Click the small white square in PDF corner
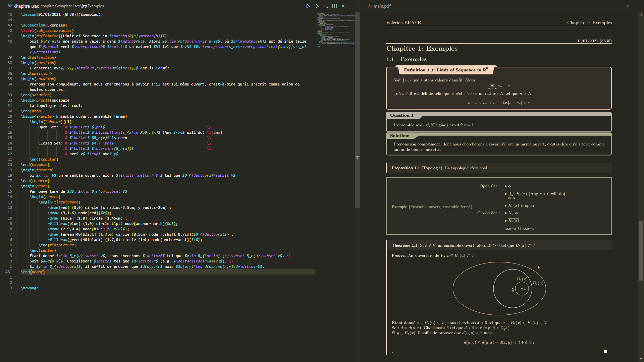 pyautogui.click(x=605, y=351)
